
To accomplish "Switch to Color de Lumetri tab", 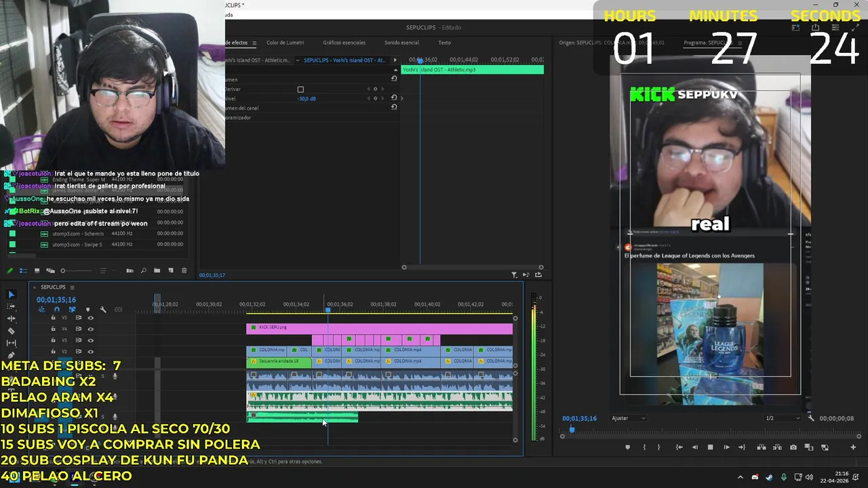I will pos(285,43).
